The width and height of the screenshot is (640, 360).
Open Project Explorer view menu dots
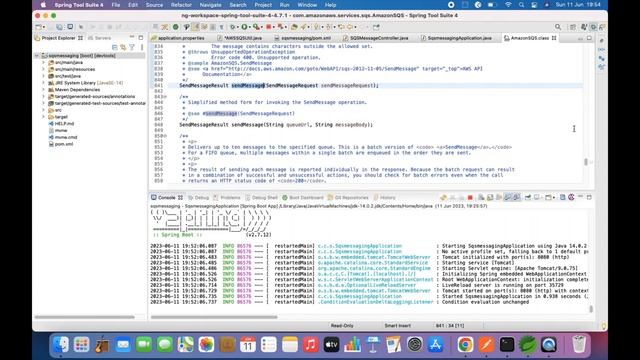point(142,47)
